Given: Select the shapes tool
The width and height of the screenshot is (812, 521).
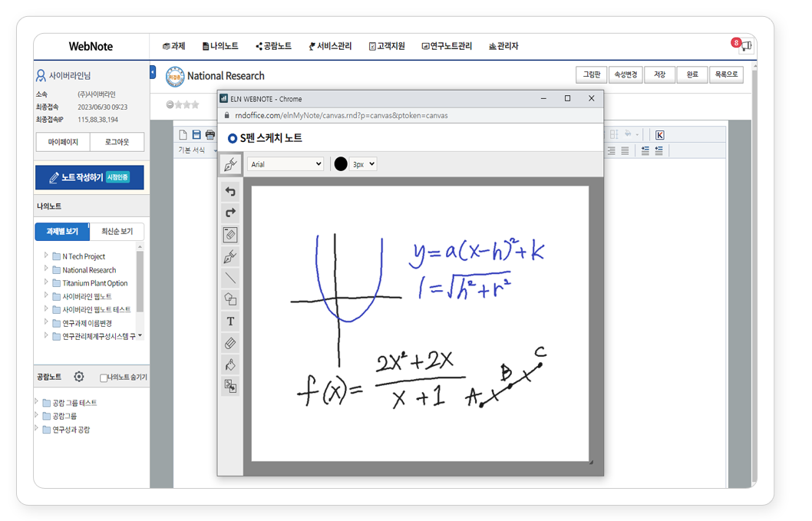Looking at the screenshot, I should (x=230, y=299).
